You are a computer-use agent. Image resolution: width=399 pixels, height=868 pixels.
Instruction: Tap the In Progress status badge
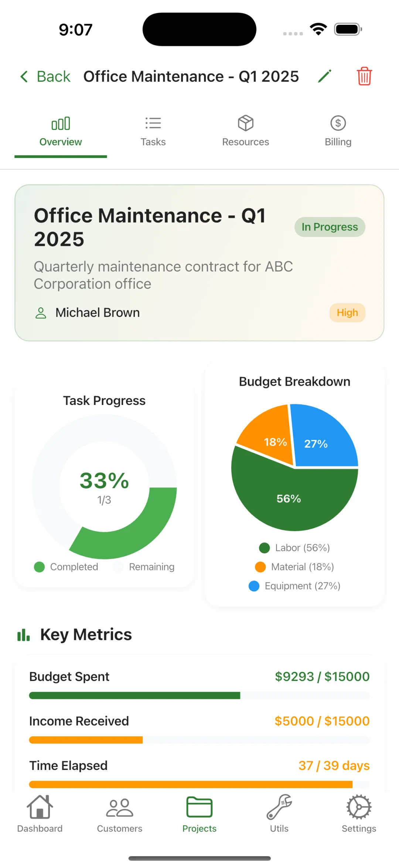pos(330,227)
